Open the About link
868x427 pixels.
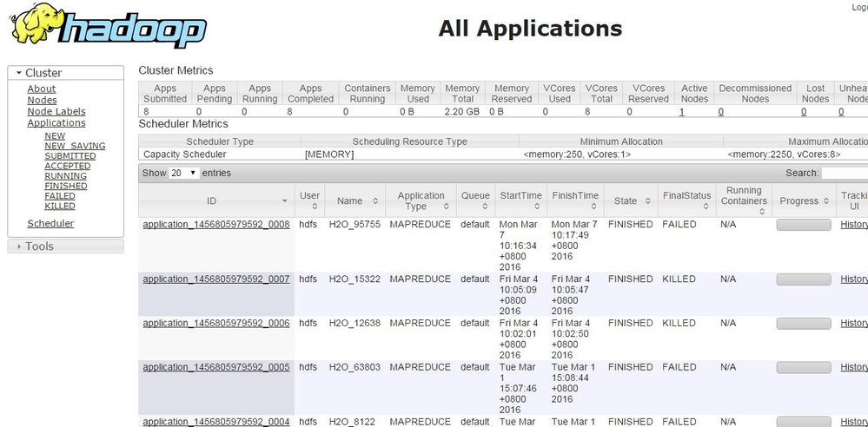pyautogui.click(x=42, y=89)
